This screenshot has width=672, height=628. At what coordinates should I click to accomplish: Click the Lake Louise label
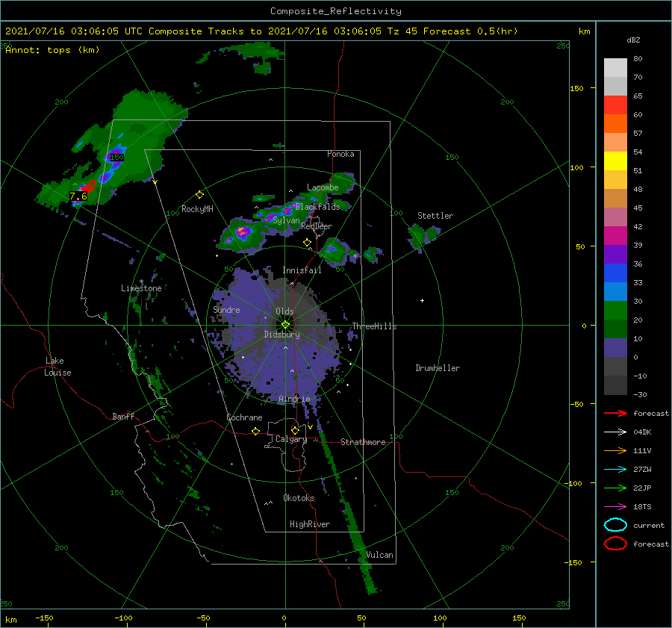[x=57, y=367]
